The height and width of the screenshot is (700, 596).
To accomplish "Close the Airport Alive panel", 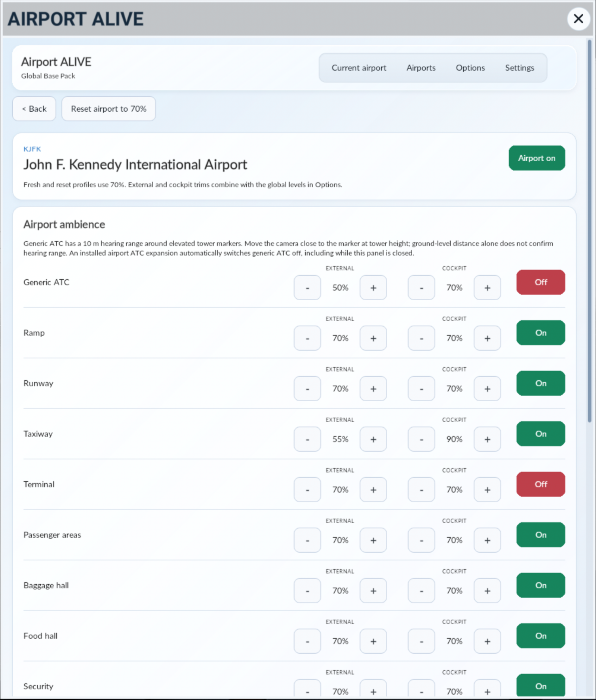I will 578,19.
